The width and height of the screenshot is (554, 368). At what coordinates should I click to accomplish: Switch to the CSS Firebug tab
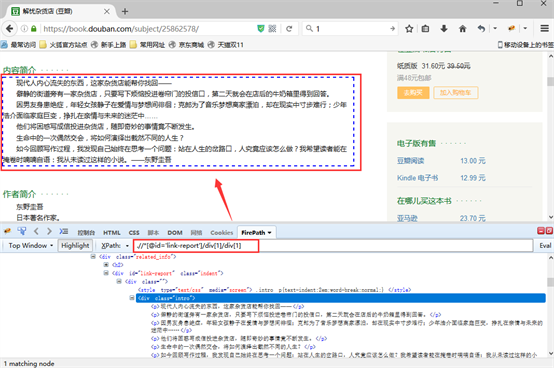[134, 233]
